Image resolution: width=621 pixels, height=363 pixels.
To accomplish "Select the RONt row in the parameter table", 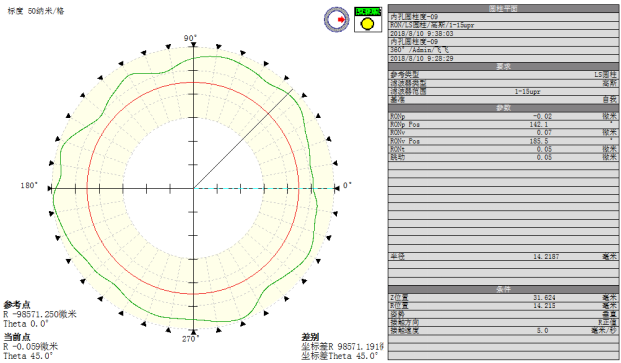I will (503, 149).
